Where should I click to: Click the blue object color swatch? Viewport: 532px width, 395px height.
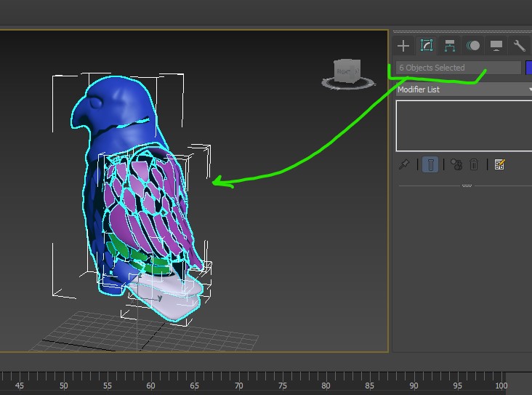coord(528,68)
